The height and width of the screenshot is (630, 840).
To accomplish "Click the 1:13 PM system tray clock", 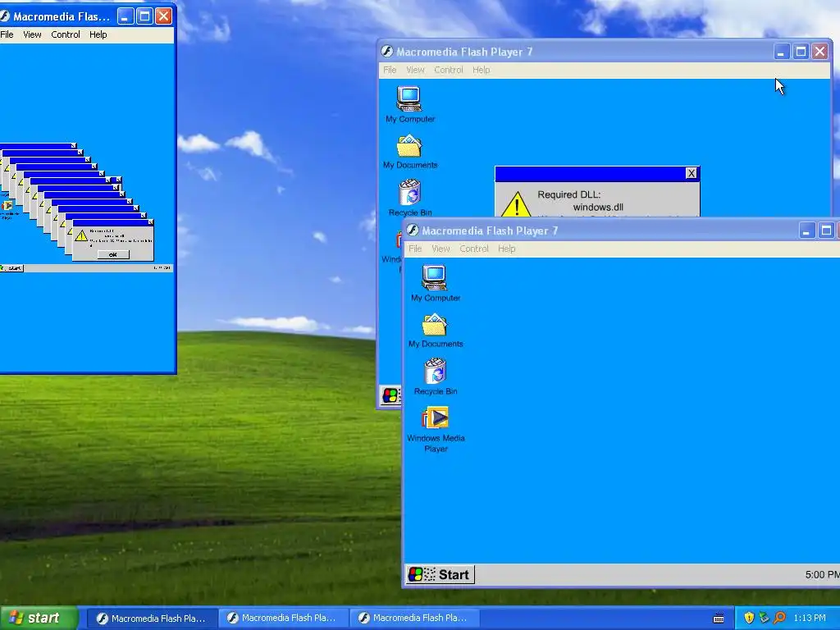I will click(x=810, y=618).
